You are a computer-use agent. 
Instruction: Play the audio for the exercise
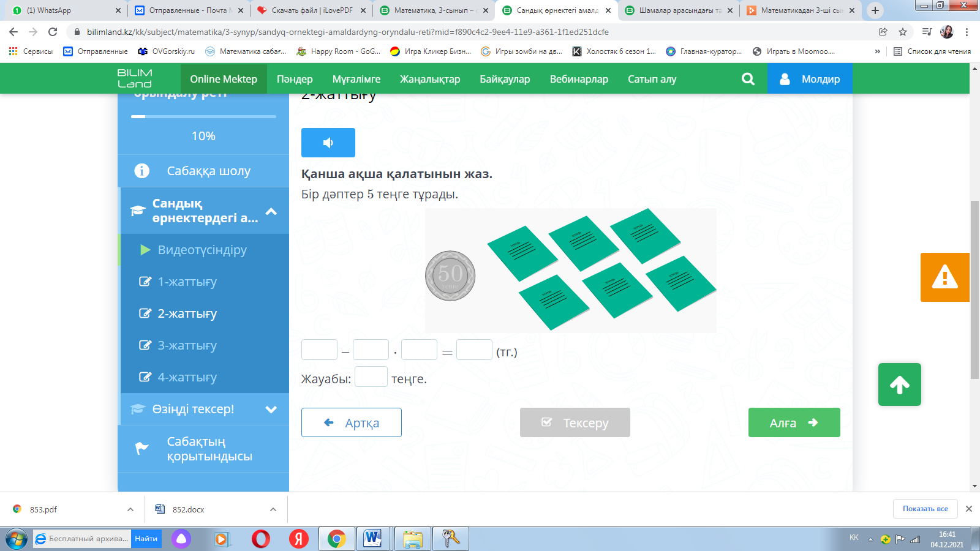(x=328, y=143)
